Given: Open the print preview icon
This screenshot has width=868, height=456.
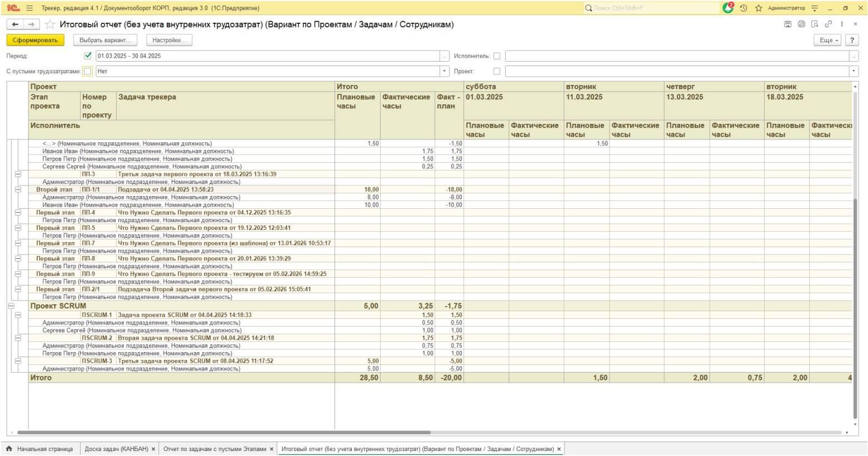Looking at the screenshot, I should 815,24.
